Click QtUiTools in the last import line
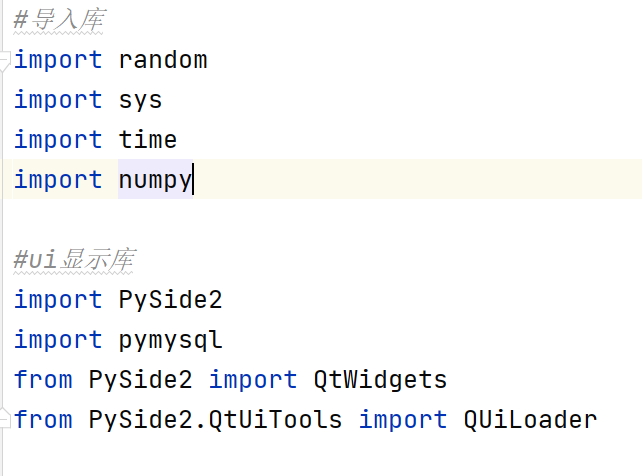 coord(275,420)
